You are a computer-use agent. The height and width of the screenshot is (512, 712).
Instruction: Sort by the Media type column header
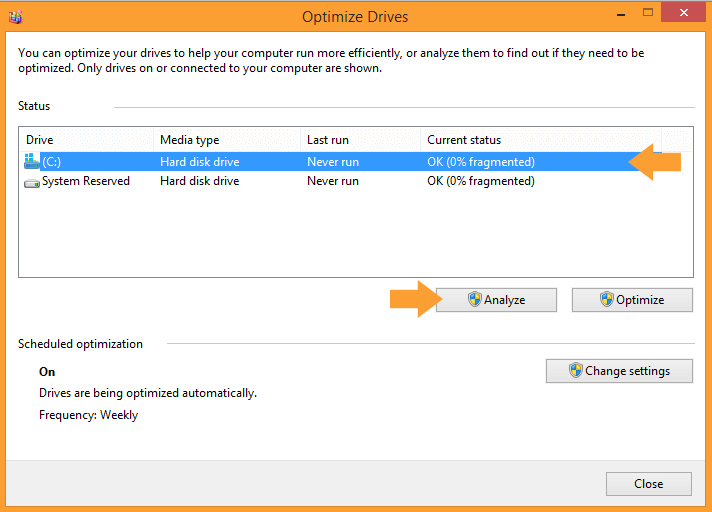pyautogui.click(x=227, y=140)
